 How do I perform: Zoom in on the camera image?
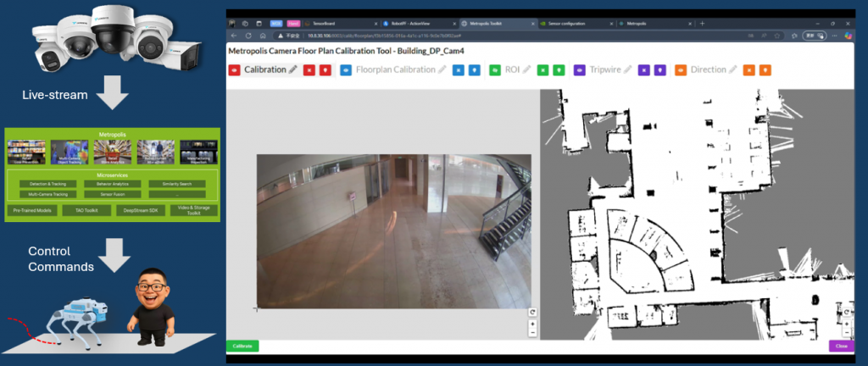click(532, 323)
